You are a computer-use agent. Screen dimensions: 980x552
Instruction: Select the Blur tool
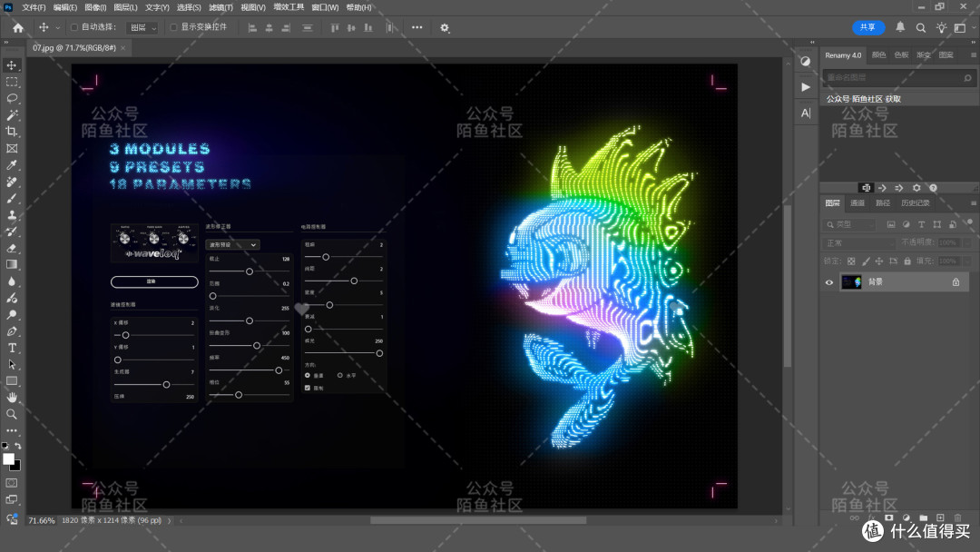[x=11, y=281]
